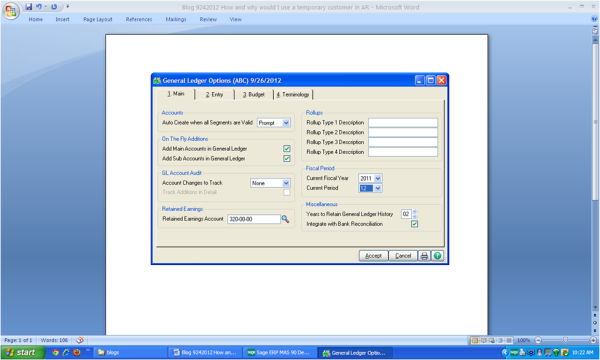600x360 pixels.
Task: Click the printer icon in dialog
Action: 424,256
